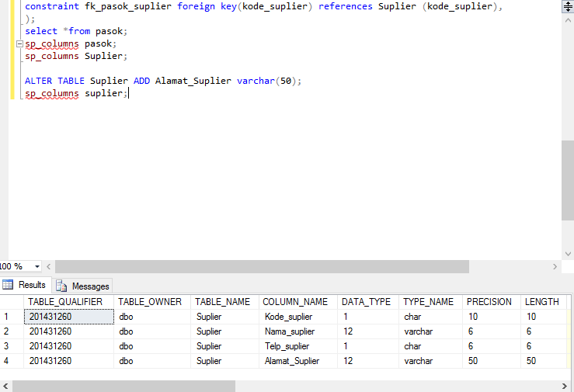
Task: Click the editor vertical scrollbar thumb
Action: (568, 180)
